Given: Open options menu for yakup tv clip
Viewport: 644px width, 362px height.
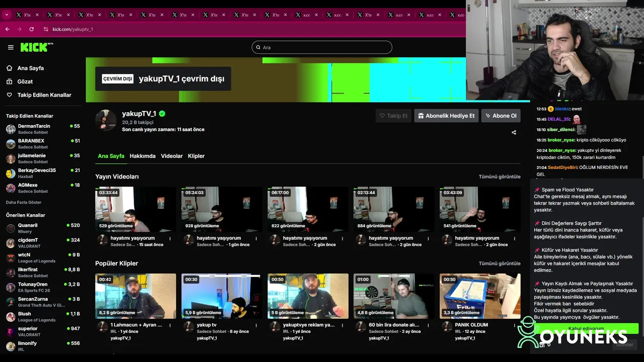Looking at the screenshot, I should click(256, 325).
